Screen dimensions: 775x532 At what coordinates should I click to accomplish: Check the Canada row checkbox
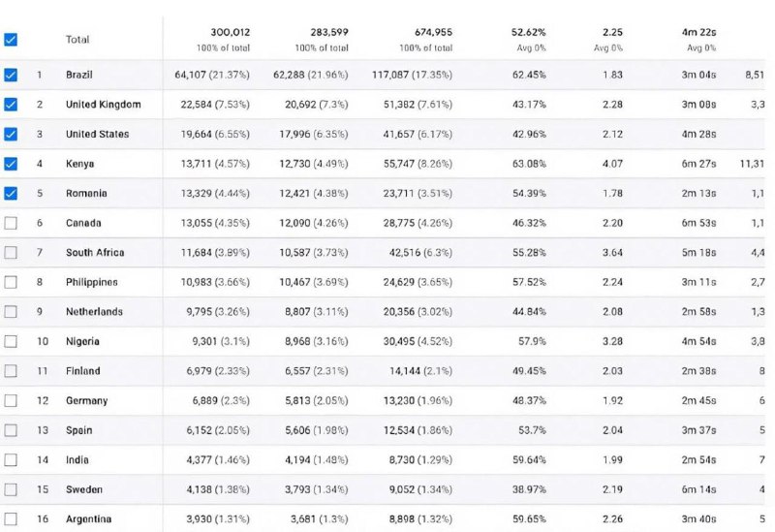pyautogui.click(x=11, y=223)
